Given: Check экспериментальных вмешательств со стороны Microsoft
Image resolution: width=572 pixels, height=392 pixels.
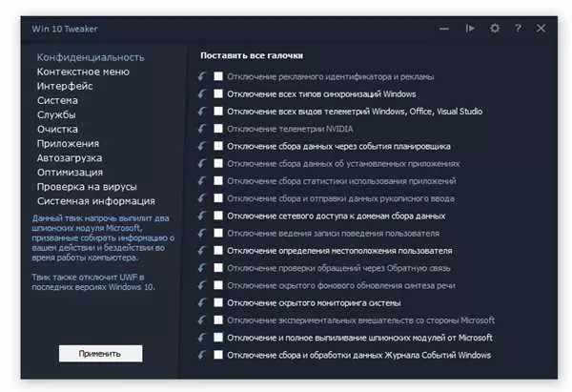Looking at the screenshot, I should coord(218,320).
